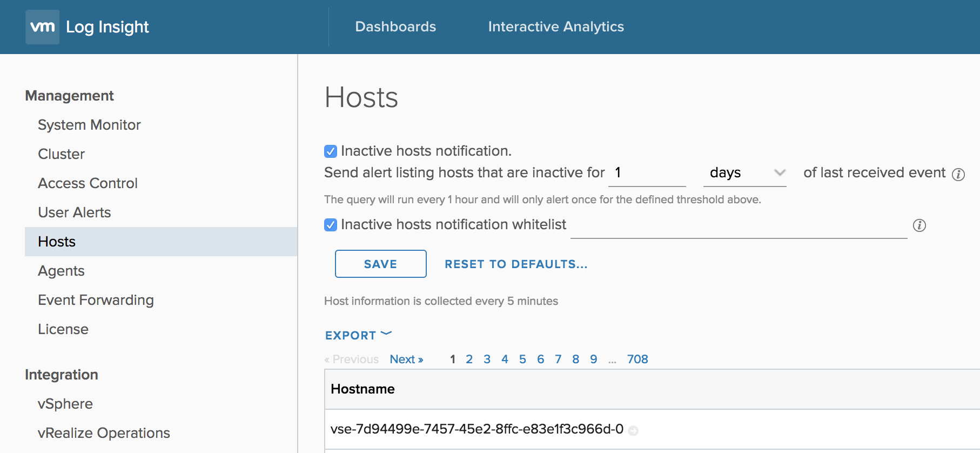The image size is (980, 453).
Task: Expand the Export menu
Action: (x=358, y=335)
